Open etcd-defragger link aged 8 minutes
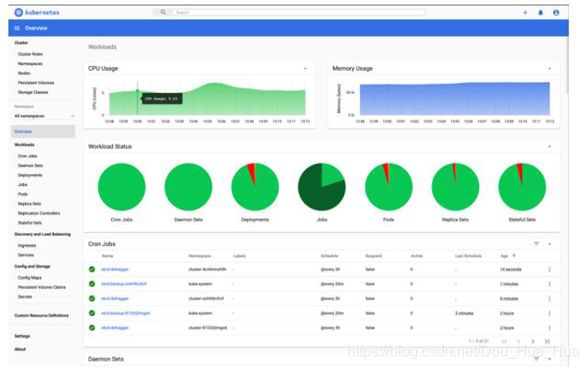Image resolution: width=588 pixels, height=368 pixels. (115, 299)
